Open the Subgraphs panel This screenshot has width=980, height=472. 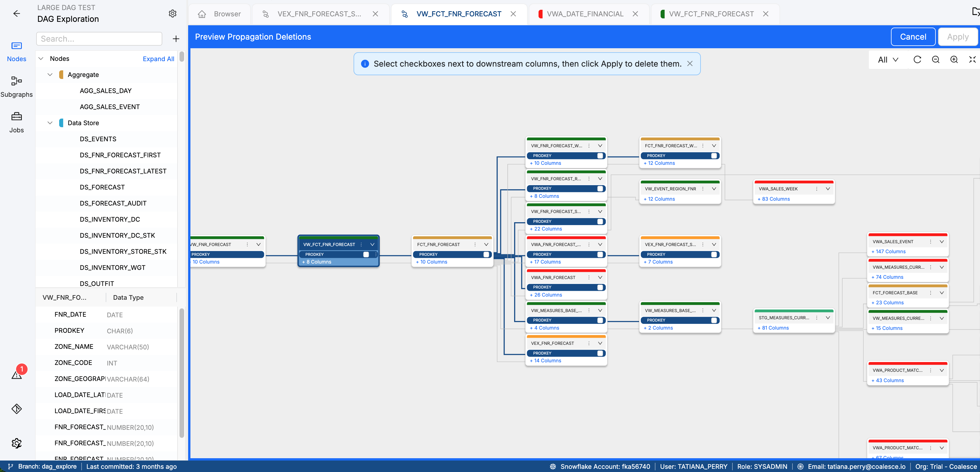[17, 87]
